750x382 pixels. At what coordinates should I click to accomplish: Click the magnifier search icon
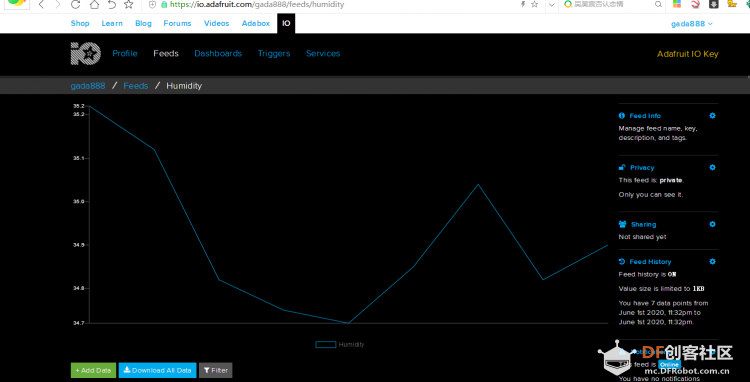tap(658, 4)
